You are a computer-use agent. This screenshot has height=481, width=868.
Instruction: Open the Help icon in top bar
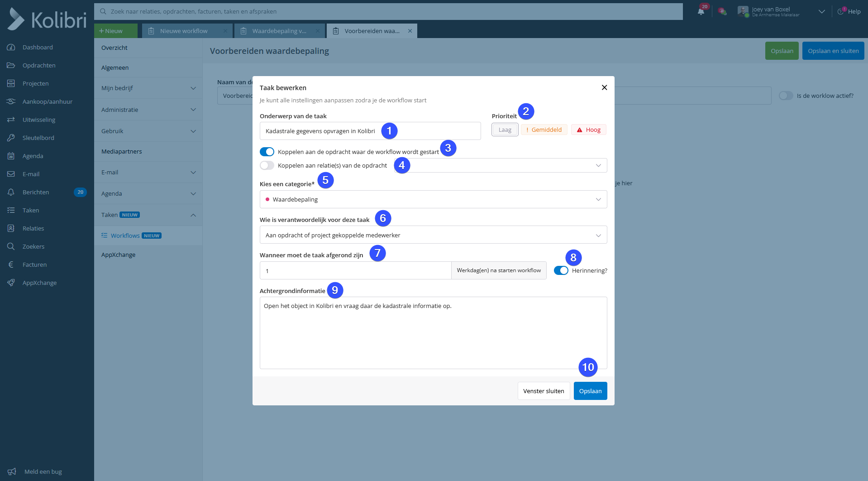pos(841,11)
